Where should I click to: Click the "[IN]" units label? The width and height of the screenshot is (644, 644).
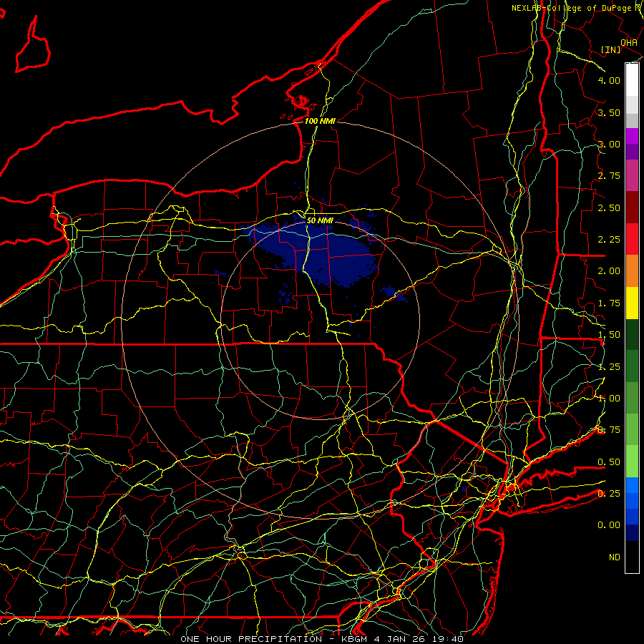pyautogui.click(x=611, y=49)
